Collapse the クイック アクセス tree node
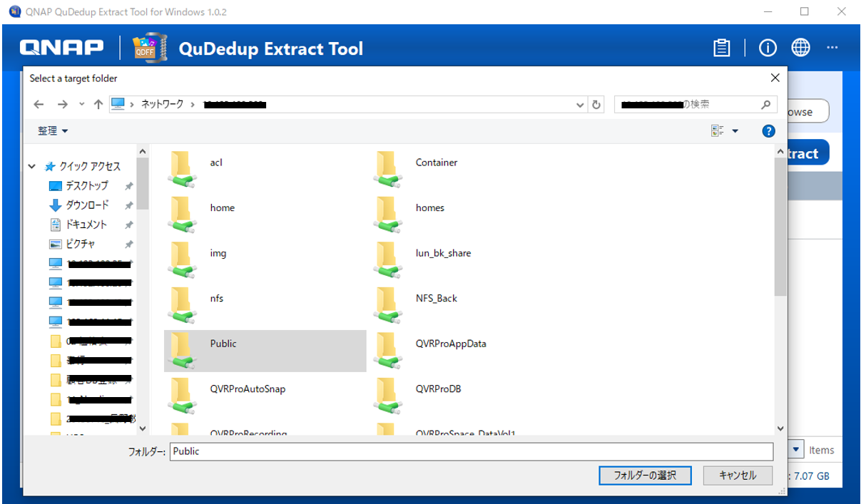 click(x=32, y=166)
